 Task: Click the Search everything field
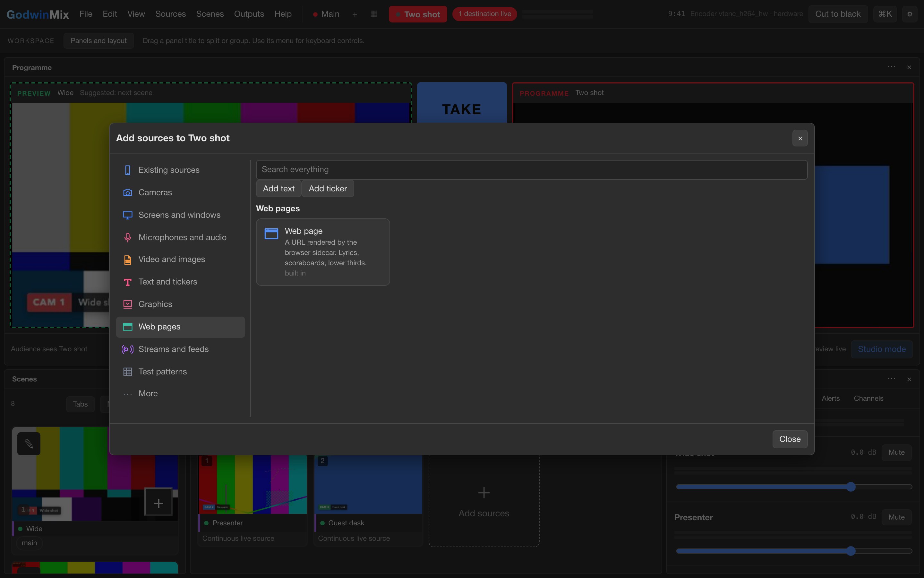(x=532, y=170)
